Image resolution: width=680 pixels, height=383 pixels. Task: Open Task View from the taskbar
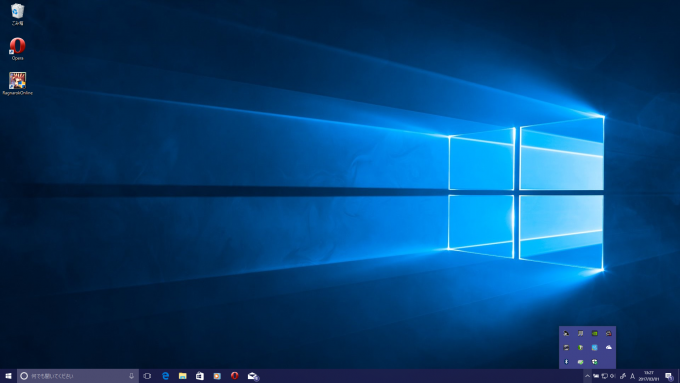147,376
